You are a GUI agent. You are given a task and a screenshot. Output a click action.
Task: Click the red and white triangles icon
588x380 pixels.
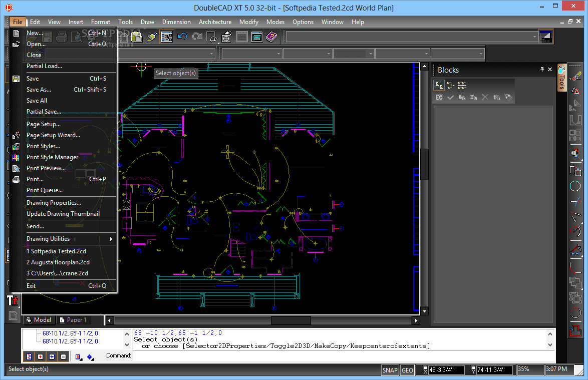point(575,91)
